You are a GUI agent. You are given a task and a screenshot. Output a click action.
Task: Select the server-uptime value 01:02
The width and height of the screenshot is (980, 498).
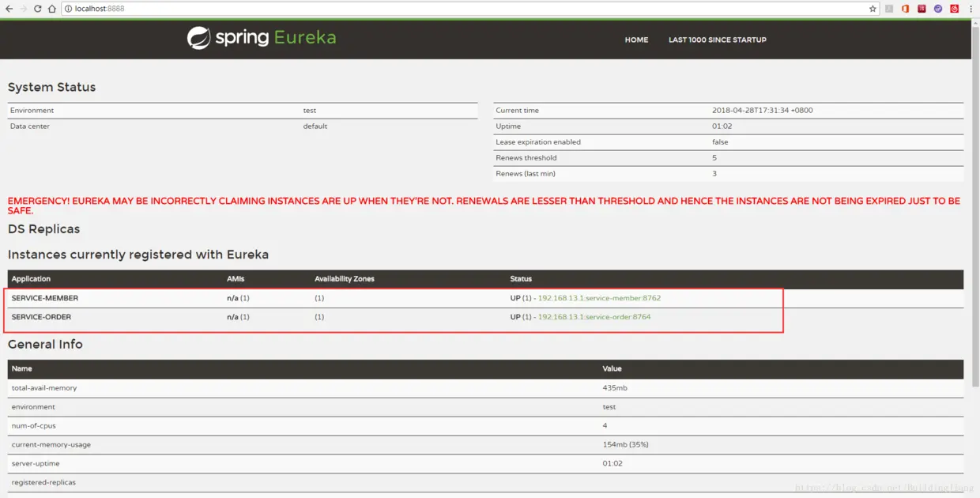point(612,464)
